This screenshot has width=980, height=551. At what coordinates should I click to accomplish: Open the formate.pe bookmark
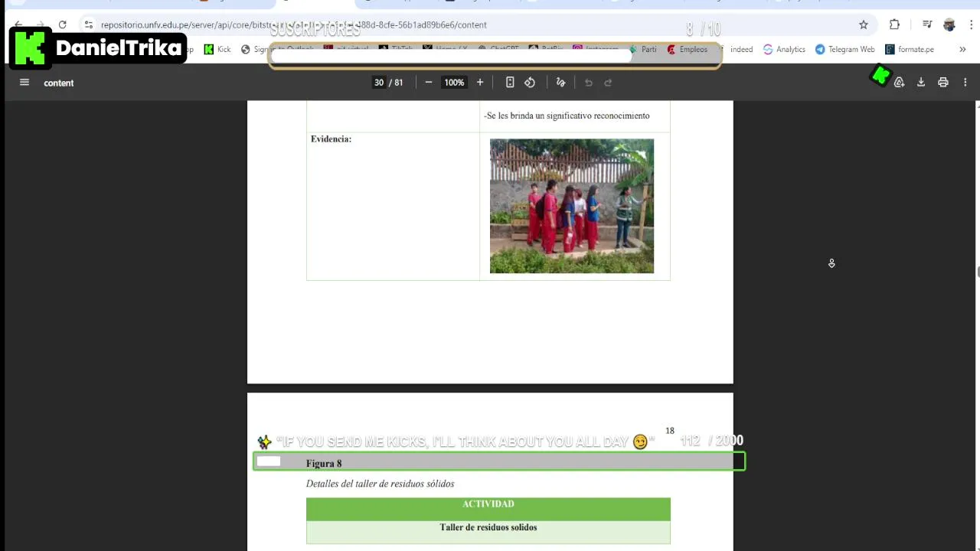910,49
